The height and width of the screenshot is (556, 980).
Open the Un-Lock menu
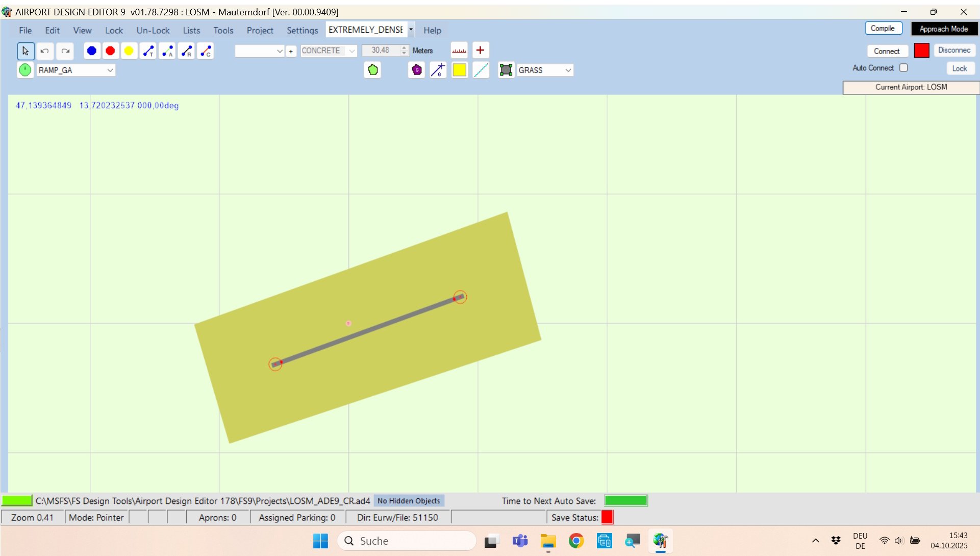pyautogui.click(x=153, y=31)
